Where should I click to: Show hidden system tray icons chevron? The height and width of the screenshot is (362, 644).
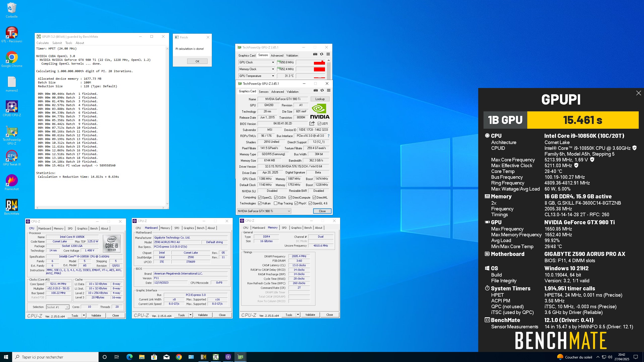click(598, 357)
